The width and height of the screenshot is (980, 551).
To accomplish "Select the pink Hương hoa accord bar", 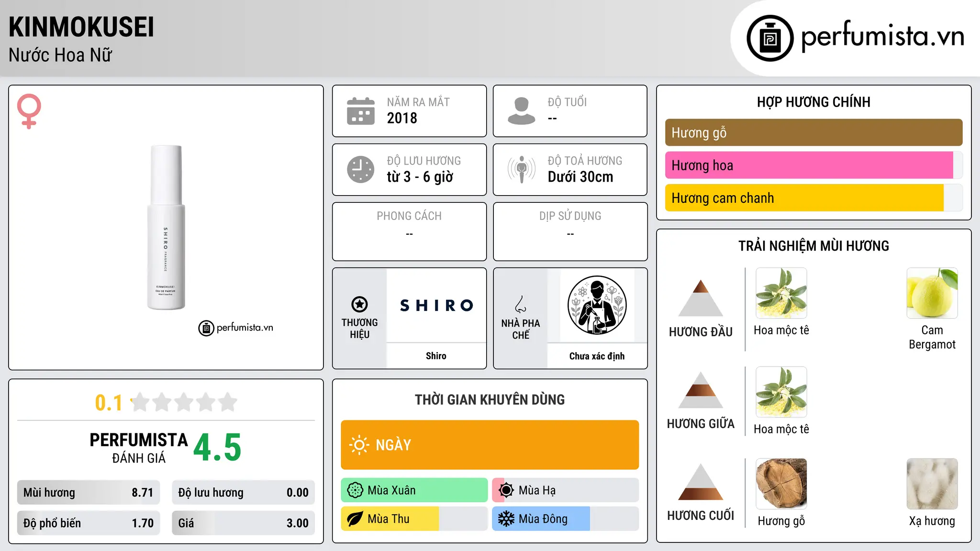I will [813, 165].
